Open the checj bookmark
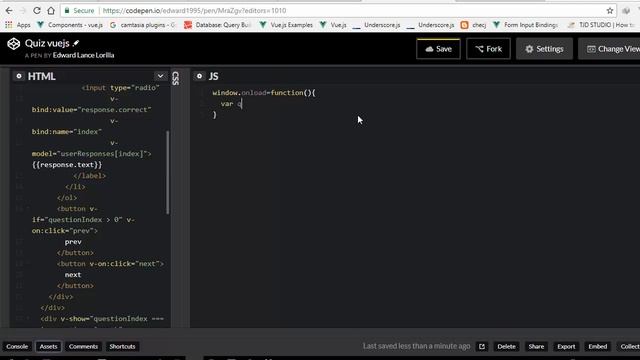Image resolution: width=640 pixels, height=360 pixels. pos(473,25)
